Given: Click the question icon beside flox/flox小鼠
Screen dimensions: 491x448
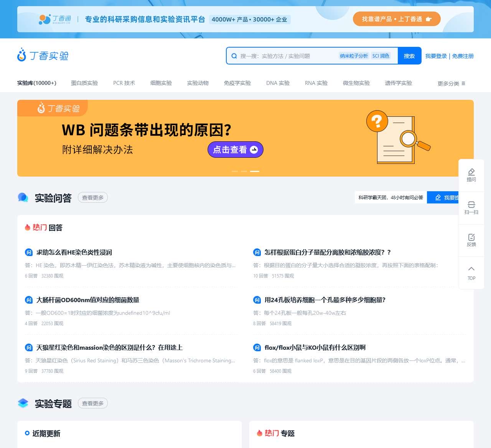Looking at the screenshot, I should coord(257,347).
